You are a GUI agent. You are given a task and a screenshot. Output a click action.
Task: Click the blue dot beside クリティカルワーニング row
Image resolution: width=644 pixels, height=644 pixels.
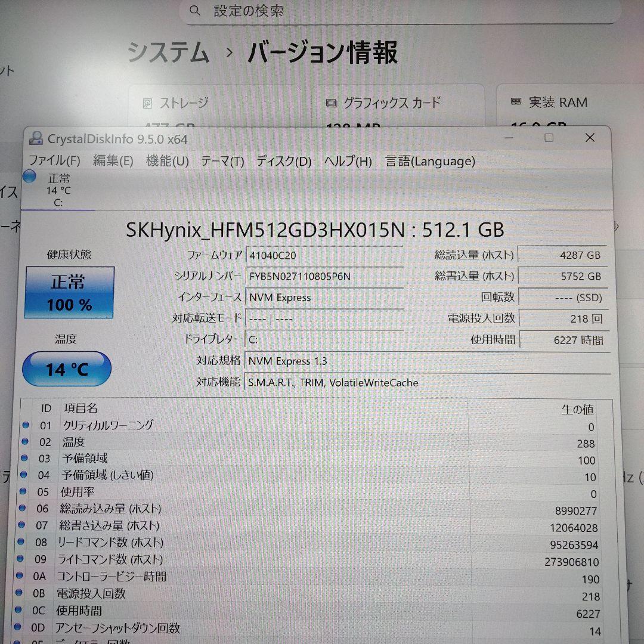(26, 425)
